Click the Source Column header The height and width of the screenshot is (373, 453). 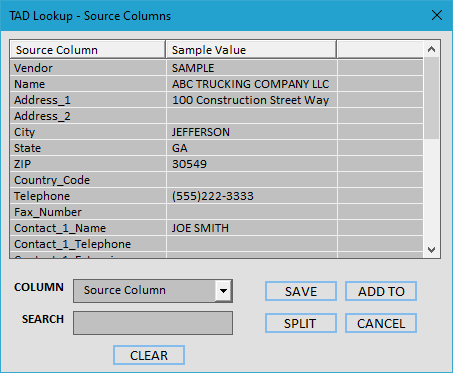coord(88,50)
